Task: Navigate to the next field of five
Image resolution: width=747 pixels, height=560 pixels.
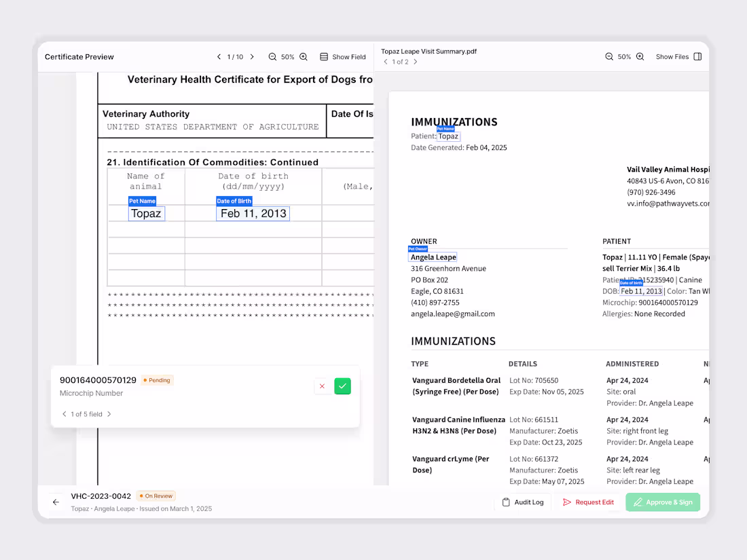Action: click(109, 414)
